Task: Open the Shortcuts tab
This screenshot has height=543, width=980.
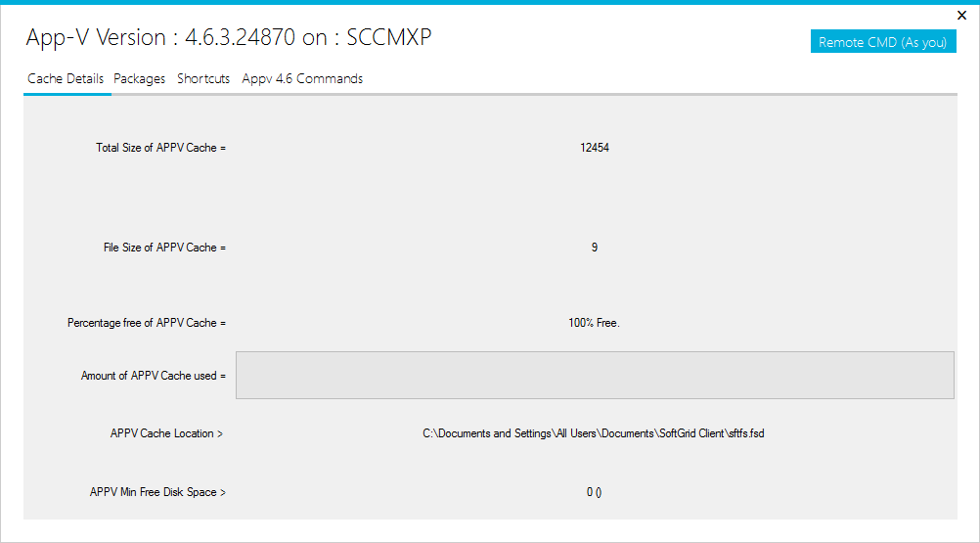Action: 203,78
